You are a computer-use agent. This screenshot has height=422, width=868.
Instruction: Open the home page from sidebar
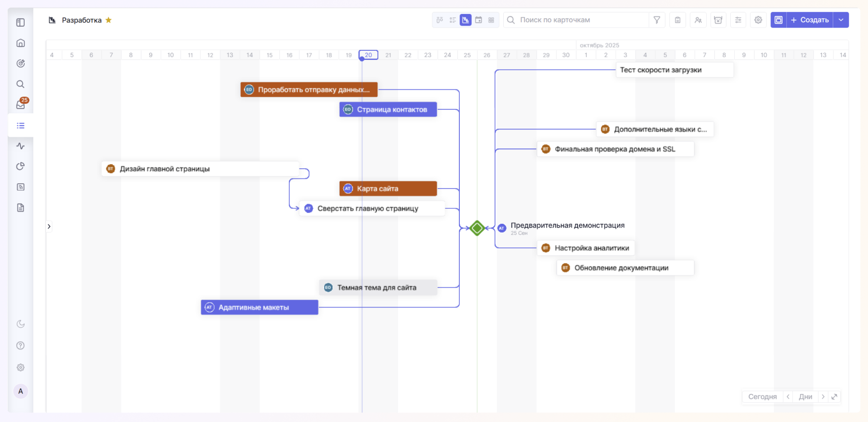[21, 43]
